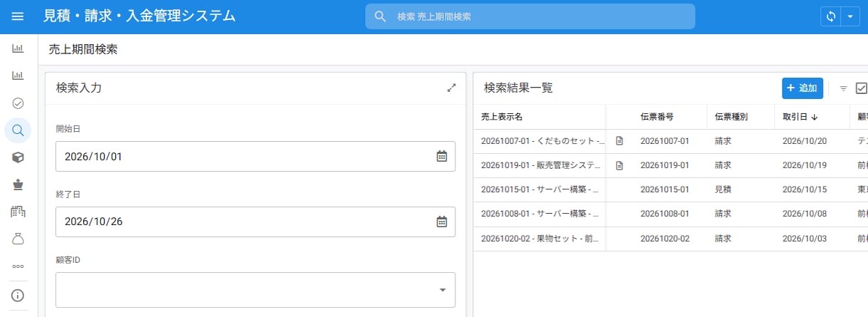Click 伝票番号 cell 20261015-01
868x317 pixels.
tap(665, 189)
